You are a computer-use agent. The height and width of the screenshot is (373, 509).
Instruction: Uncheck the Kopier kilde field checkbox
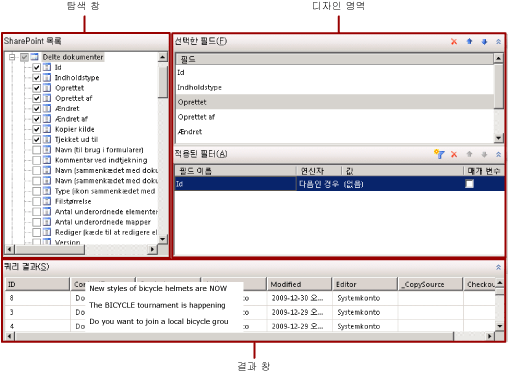point(36,130)
